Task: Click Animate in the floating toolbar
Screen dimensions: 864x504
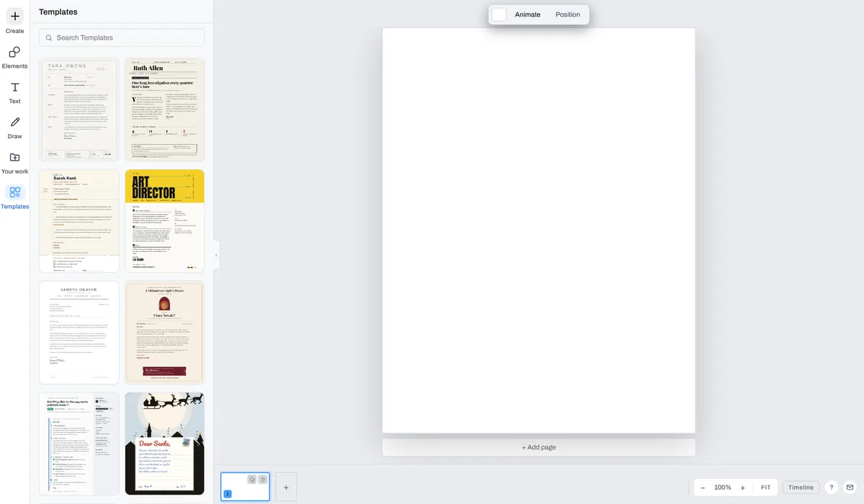Action: (528, 14)
